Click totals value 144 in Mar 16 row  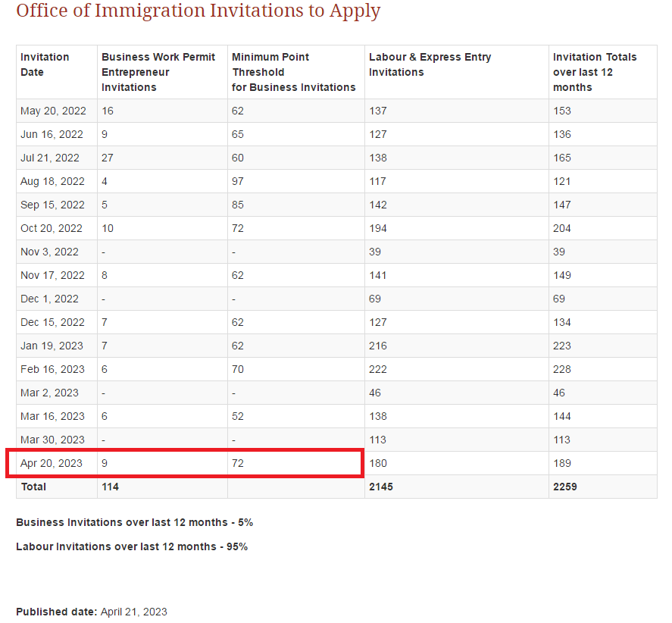(562, 416)
